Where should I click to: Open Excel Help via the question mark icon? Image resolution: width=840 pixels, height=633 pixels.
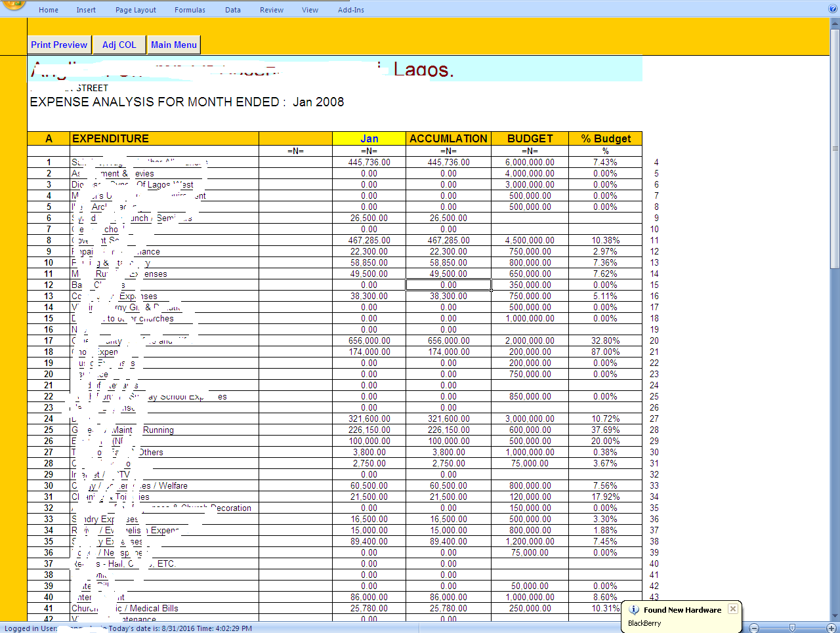[833, 9]
